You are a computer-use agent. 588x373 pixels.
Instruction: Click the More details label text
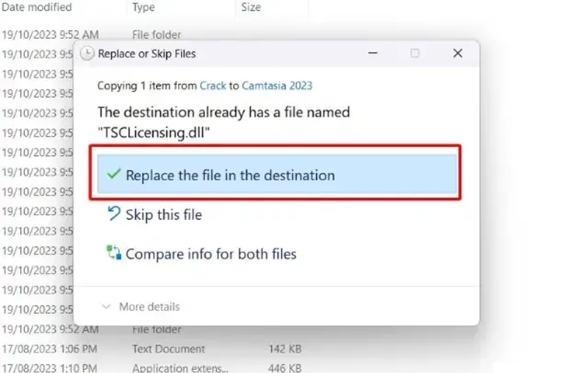(x=149, y=307)
